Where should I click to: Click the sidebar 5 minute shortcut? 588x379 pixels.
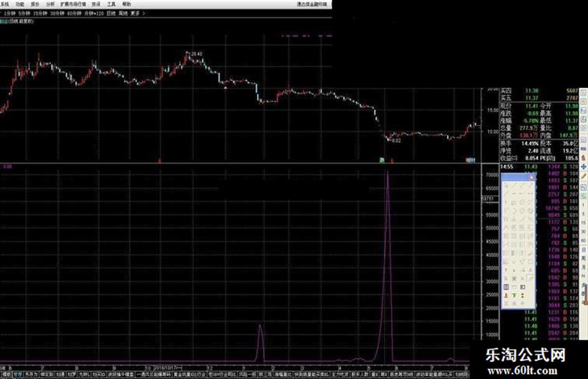pyautogui.click(x=584, y=213)
